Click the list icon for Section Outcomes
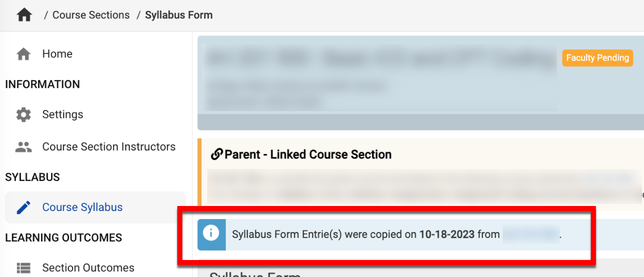644x277 pixels. pos(24,268)
